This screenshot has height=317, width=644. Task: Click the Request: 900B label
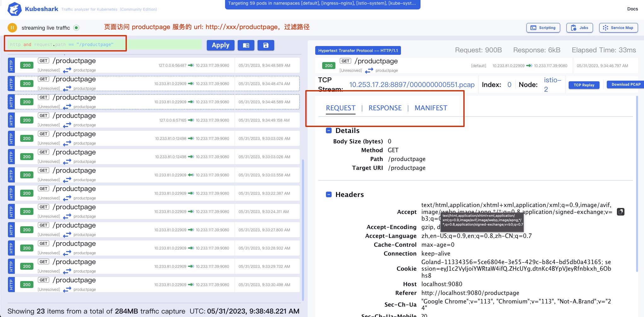478,50
